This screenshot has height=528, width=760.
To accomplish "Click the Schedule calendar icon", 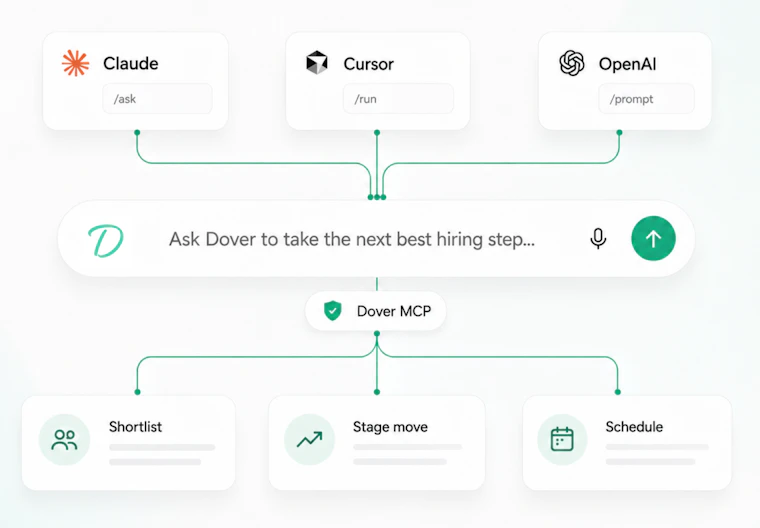I will pyautogui.click(x=562, y=439).
